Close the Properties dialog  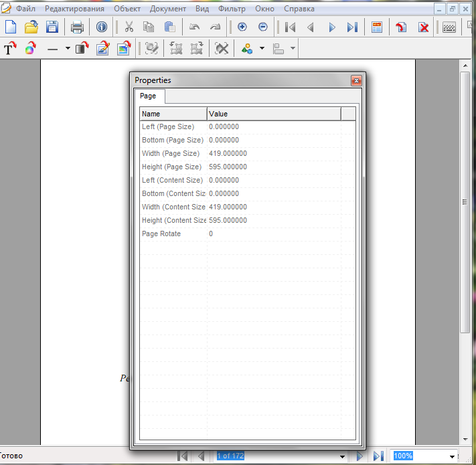point(356,80)
